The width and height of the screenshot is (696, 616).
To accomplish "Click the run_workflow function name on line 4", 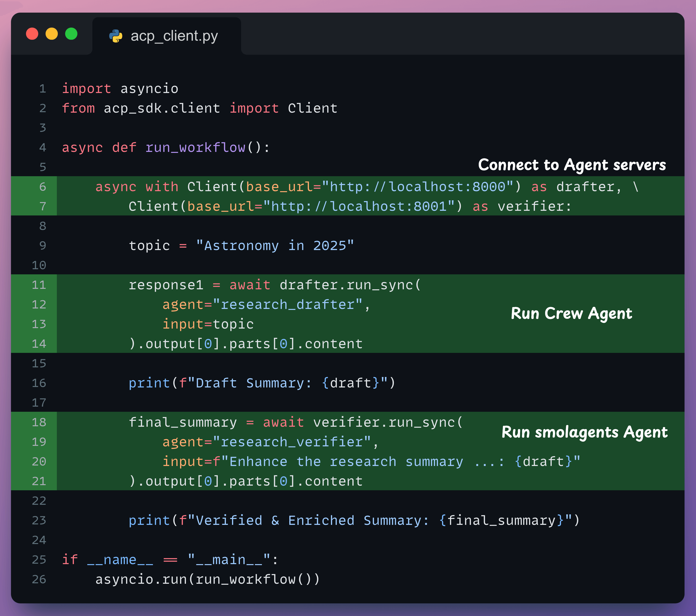I will [x=195, y=148].
